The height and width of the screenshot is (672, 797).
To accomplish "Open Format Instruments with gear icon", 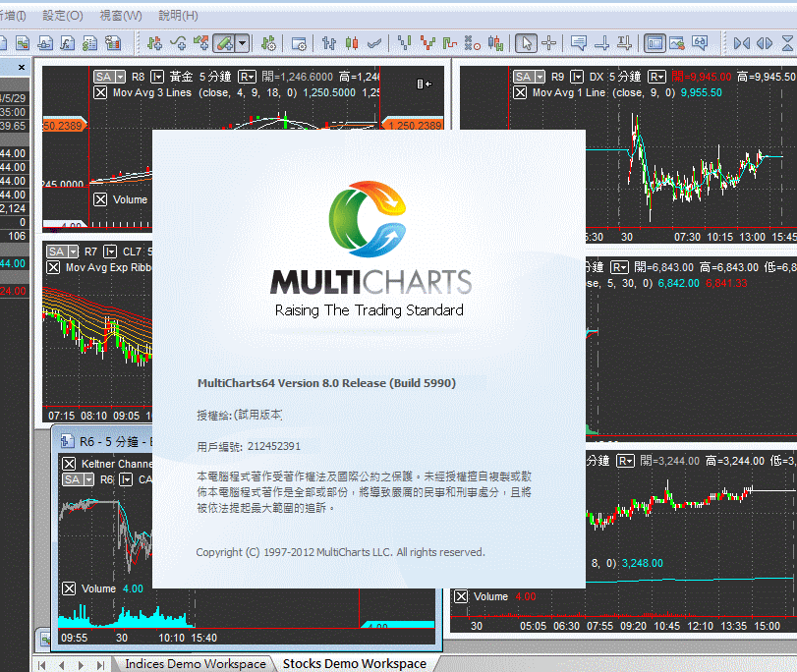I will pyautogui.click(x=268, y=43).
